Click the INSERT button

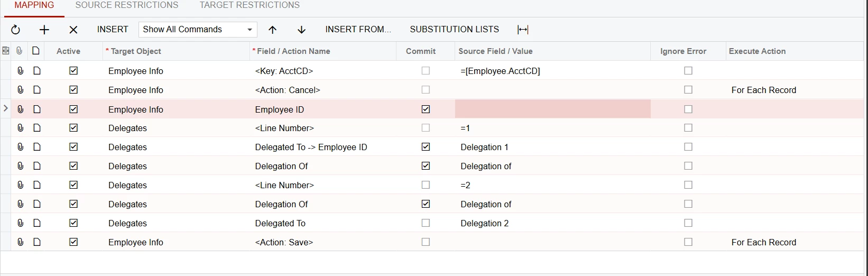[x=113, y=30]
